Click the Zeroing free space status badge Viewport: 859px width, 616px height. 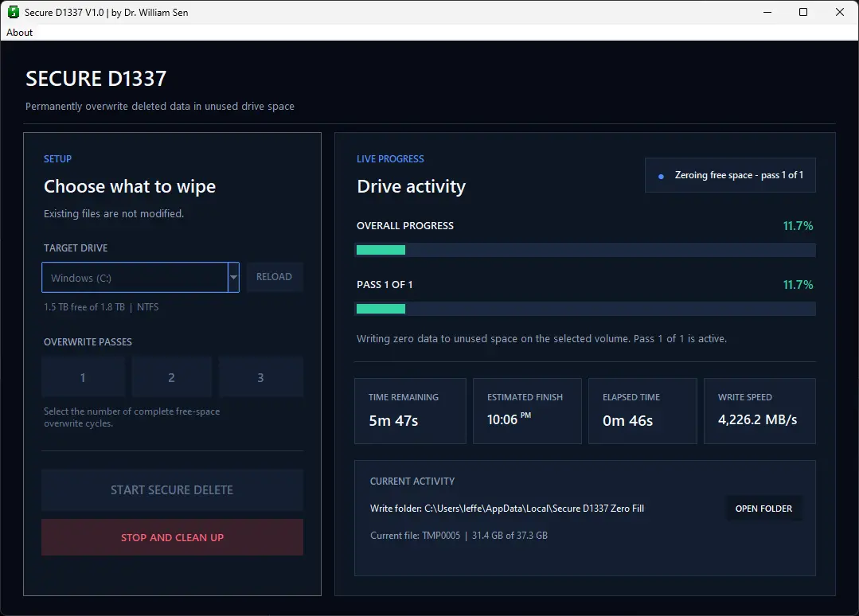pos(730,175)
